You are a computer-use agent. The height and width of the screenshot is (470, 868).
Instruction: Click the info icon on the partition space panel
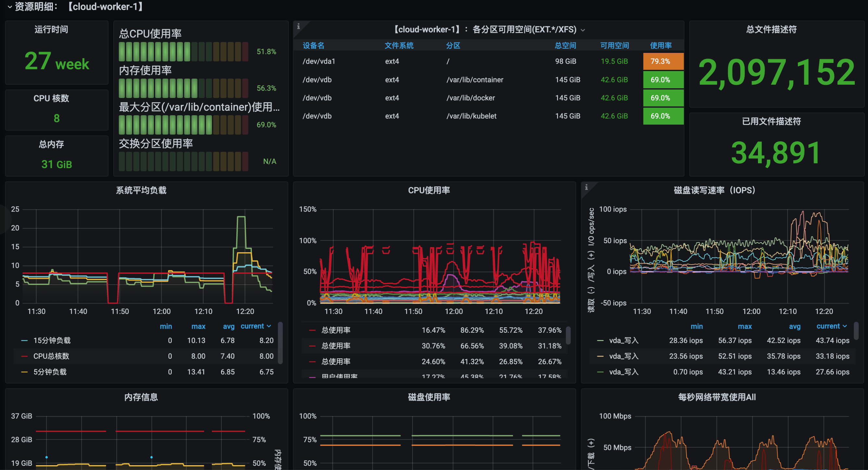298,26
